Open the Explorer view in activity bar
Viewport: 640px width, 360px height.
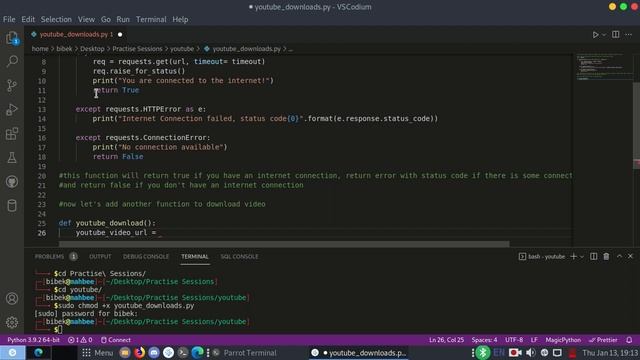coord(12,38)
